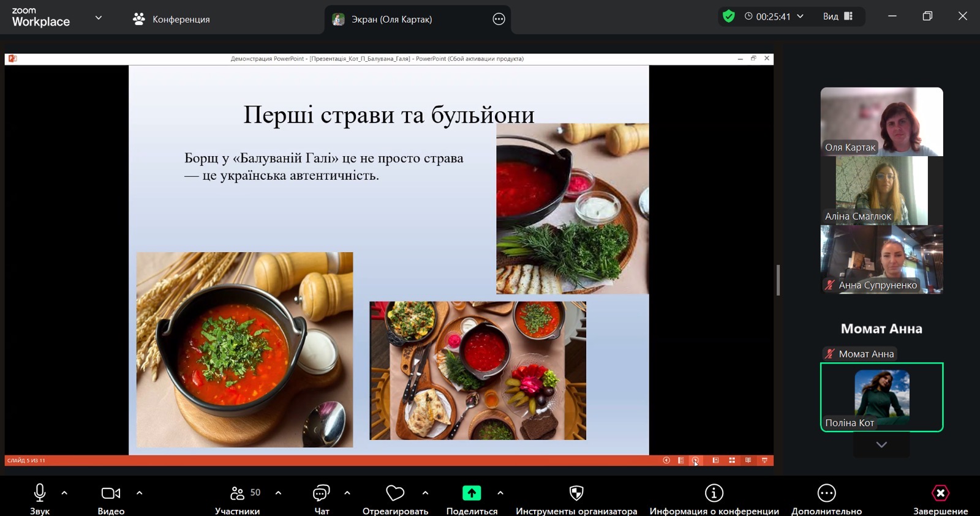Expand video options arrow next to Видео
This screenshot has width=980, height=516.
(139, 493)
